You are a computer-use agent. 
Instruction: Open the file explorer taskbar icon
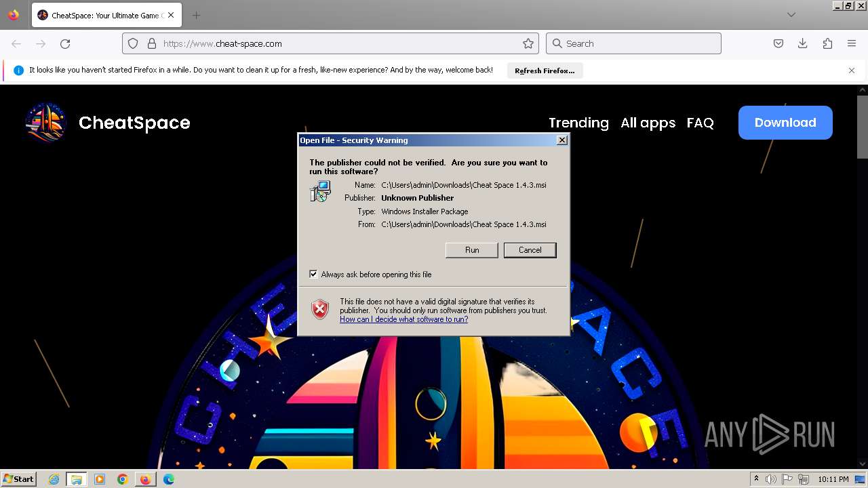[77, 479]
